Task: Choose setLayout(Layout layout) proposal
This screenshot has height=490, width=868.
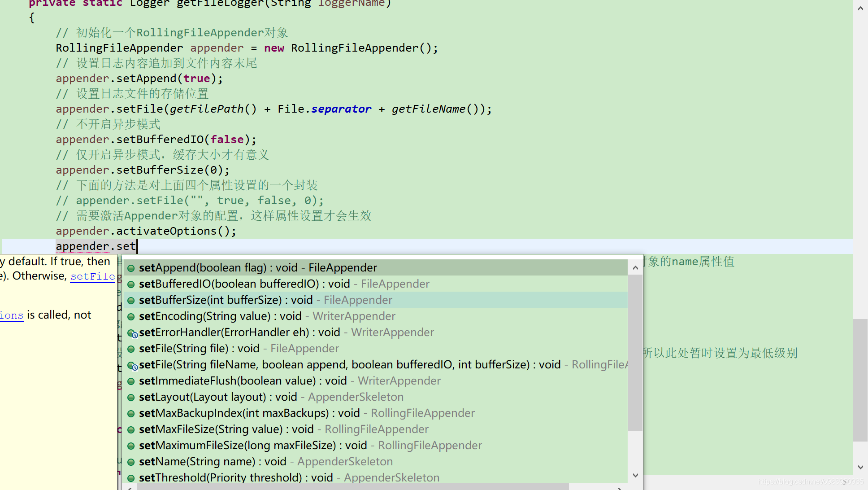Action: click(376, 397)
